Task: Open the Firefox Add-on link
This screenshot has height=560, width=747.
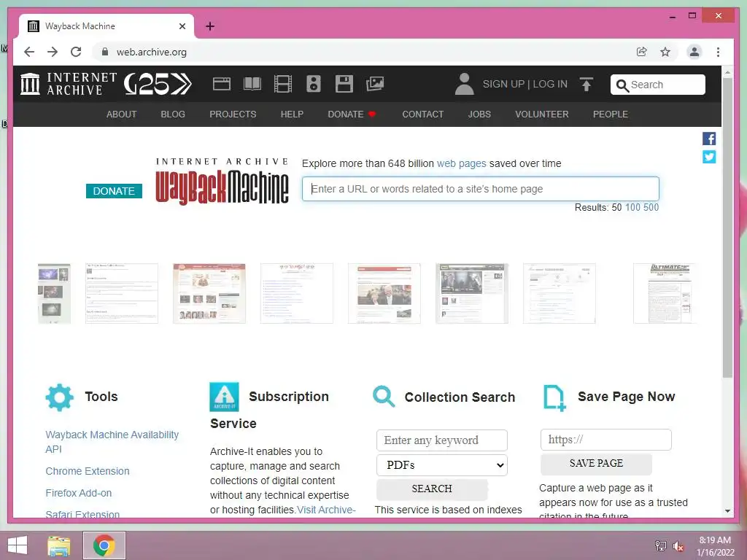Action: click(79, 493)
